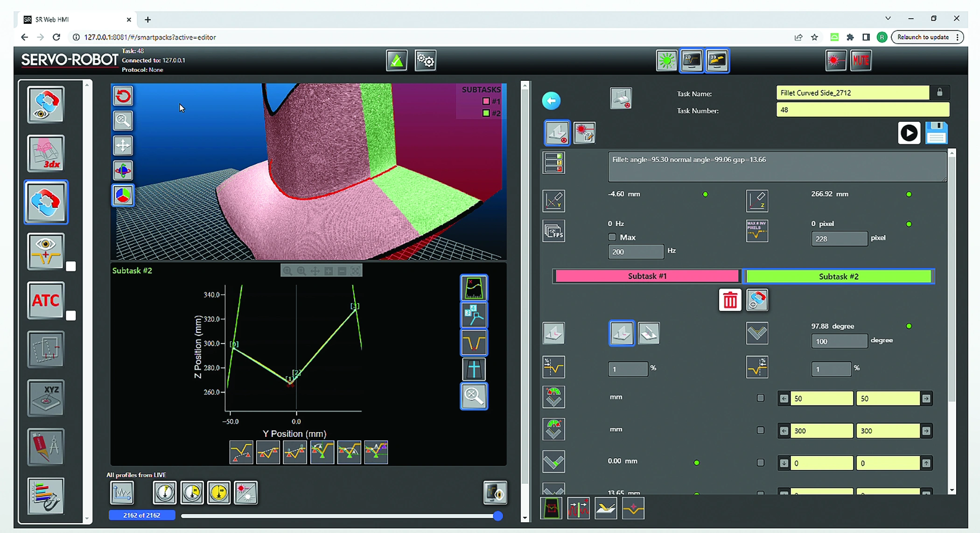This screenshot has width=980, height=533.
Task: Click the yellow clock icon in bottom toolbar
Action: click(x=219, y=493)
